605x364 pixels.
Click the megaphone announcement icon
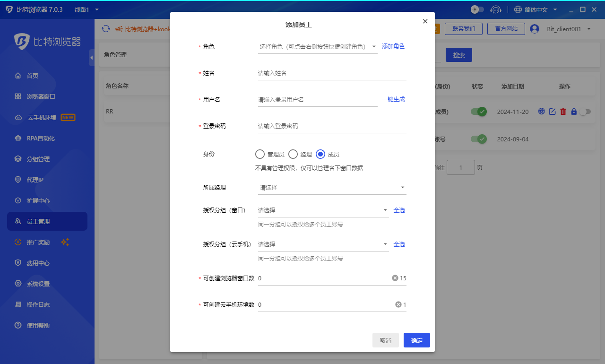click(119, 29)
